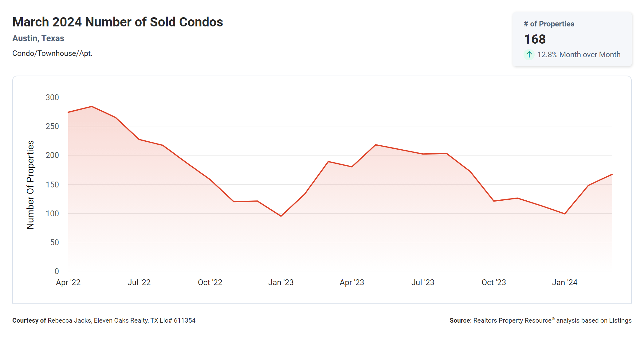Click the 150 y-axis tick label
The width and height of the screenshot is (644, 338).
[52, 185]
